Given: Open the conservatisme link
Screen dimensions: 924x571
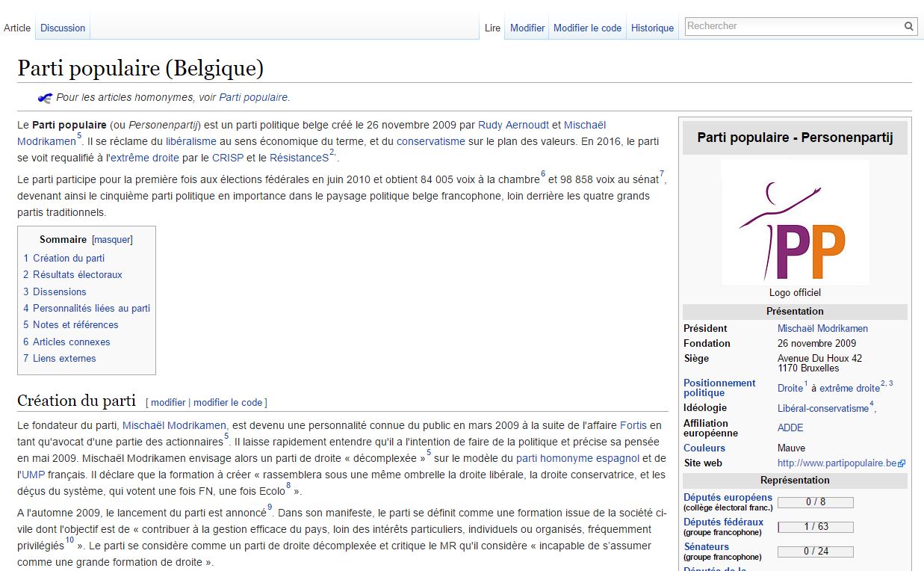Looking at the screenshot, I should 431,141.
